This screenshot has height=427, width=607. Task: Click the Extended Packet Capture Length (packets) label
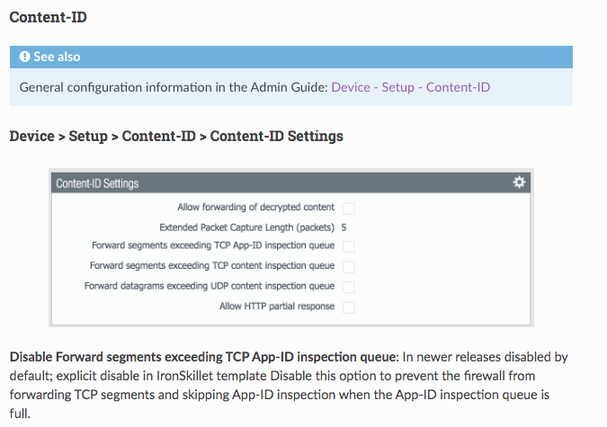(x=246, y=228)
